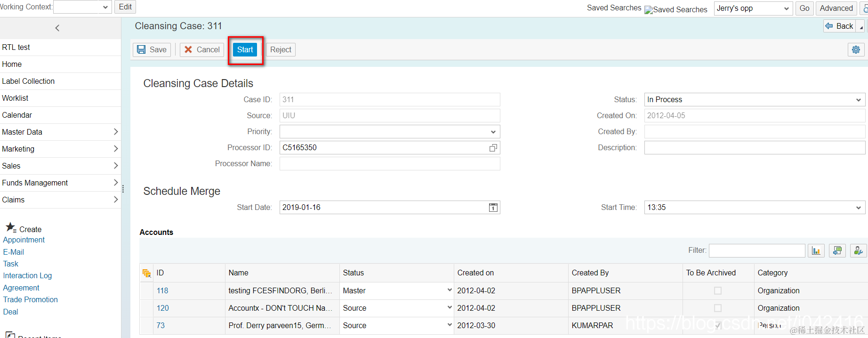Select the row selector for account 118
This screenshot has height=338, width=868.
146,290
